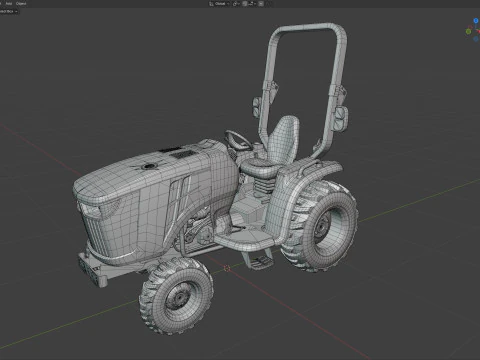480x360 pixels.
Task: Click the blue Z axis on the navigation gizmo
Action: 476,20
